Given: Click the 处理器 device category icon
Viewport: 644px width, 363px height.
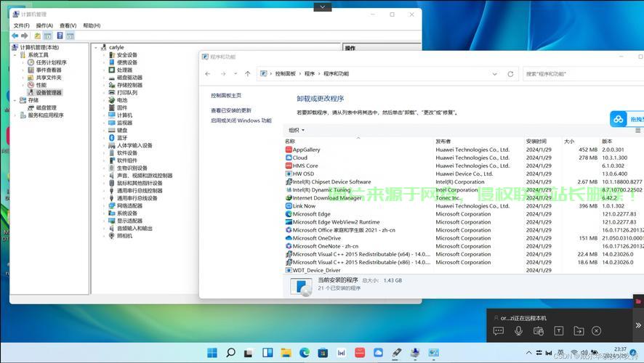Looking at the screenshot, I should pyautogui.click(x=112, y=70).
